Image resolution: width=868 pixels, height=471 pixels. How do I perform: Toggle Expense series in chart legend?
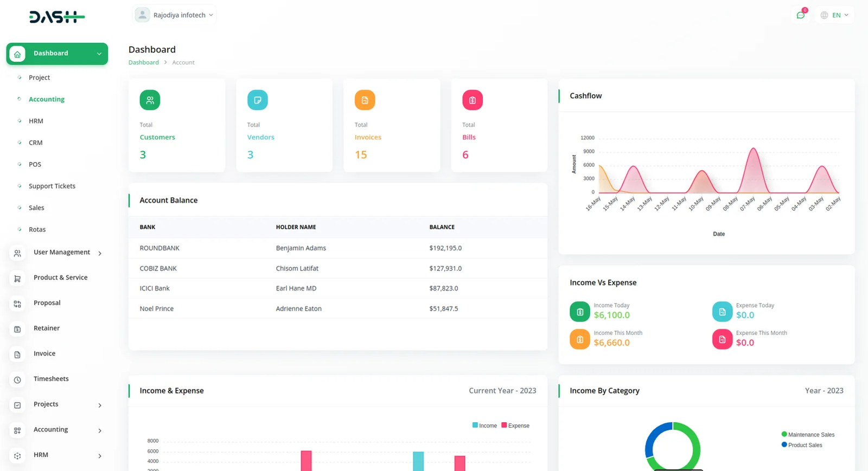tap(515, 425)
